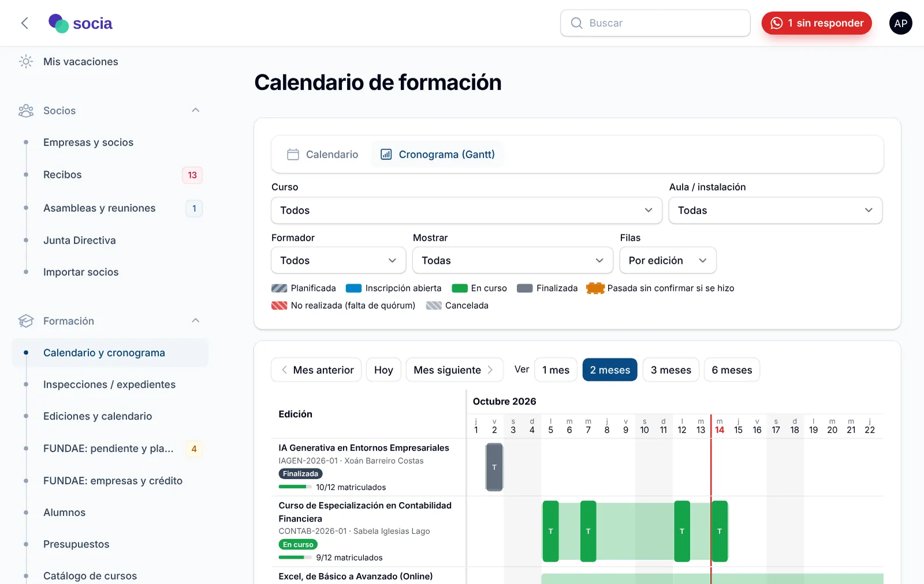This screenshot has height=584, width=924.
Task: Click the blue Inscripción abierta legend swatch
Action: (353, 289)
